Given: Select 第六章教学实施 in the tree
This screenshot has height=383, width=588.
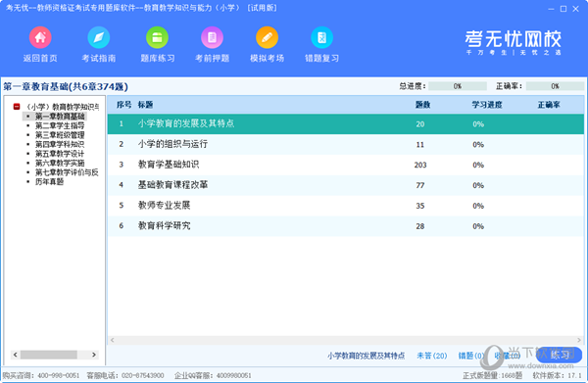Looking at the screenshot, I should pos(60,163).
